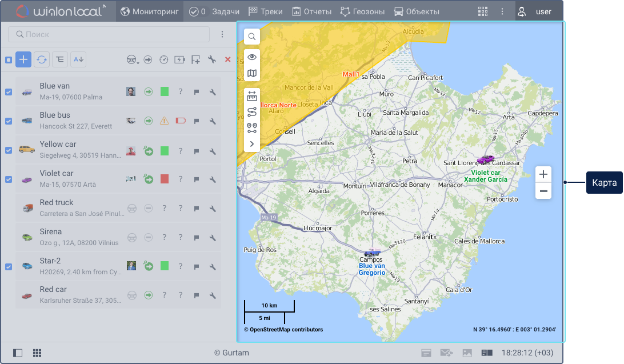Click the sort by name A-Z icon

[x=78, y=59]
